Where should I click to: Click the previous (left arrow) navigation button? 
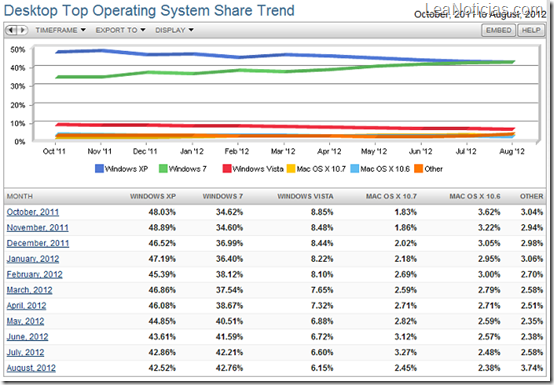11,30
